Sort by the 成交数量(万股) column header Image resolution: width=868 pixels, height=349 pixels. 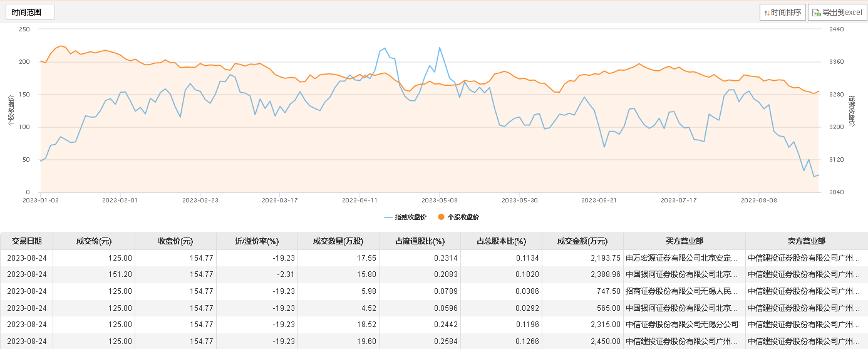pos(338,241)
